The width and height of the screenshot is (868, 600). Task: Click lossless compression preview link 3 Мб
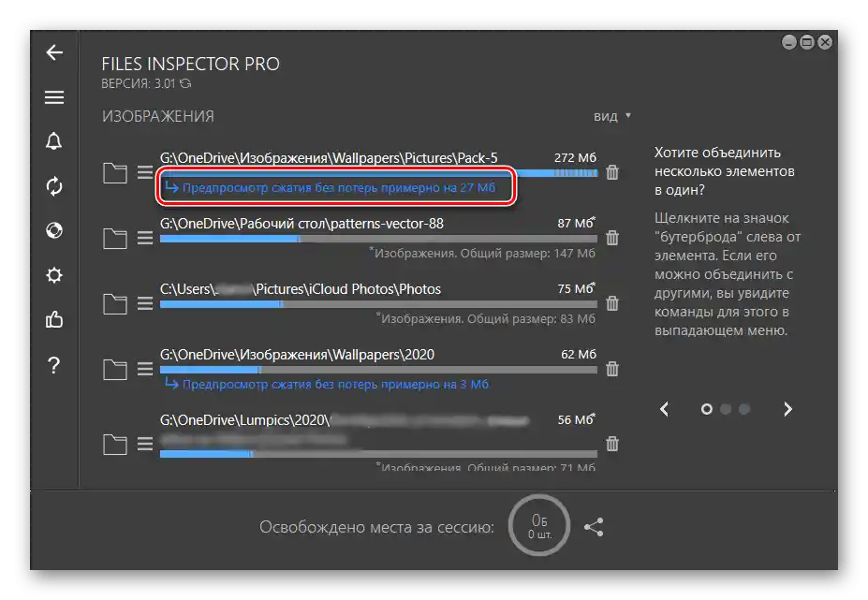pos(327,384)
